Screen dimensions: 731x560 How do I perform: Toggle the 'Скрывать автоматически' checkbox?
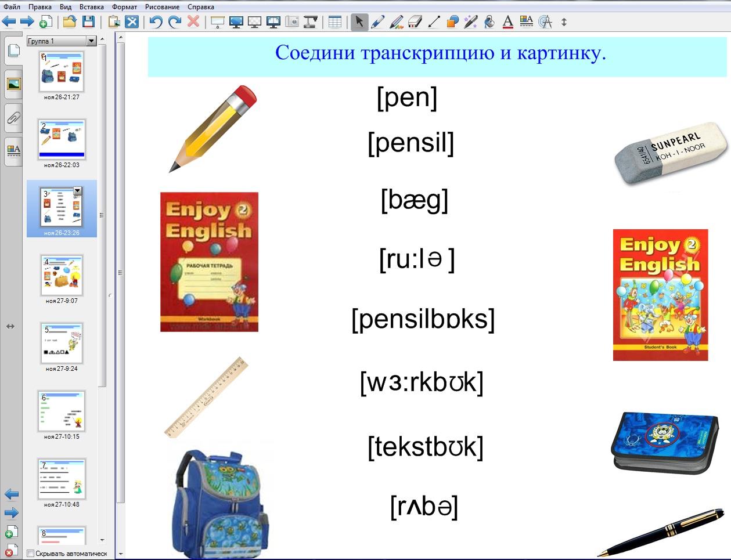tap(31, 554)
